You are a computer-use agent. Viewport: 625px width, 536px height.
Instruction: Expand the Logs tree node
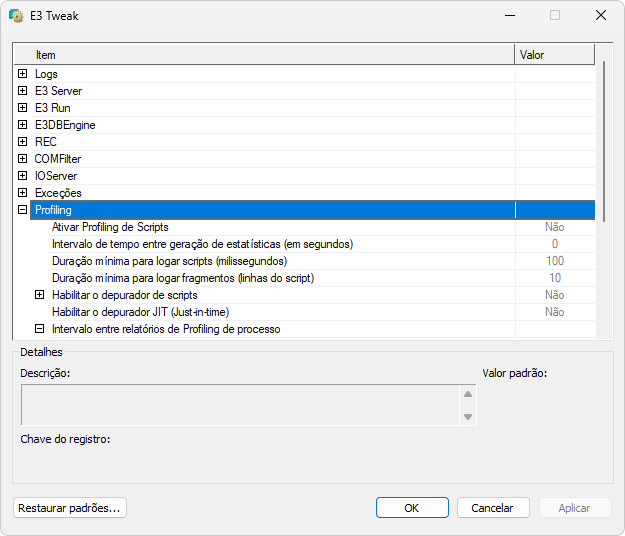point(23,74)
